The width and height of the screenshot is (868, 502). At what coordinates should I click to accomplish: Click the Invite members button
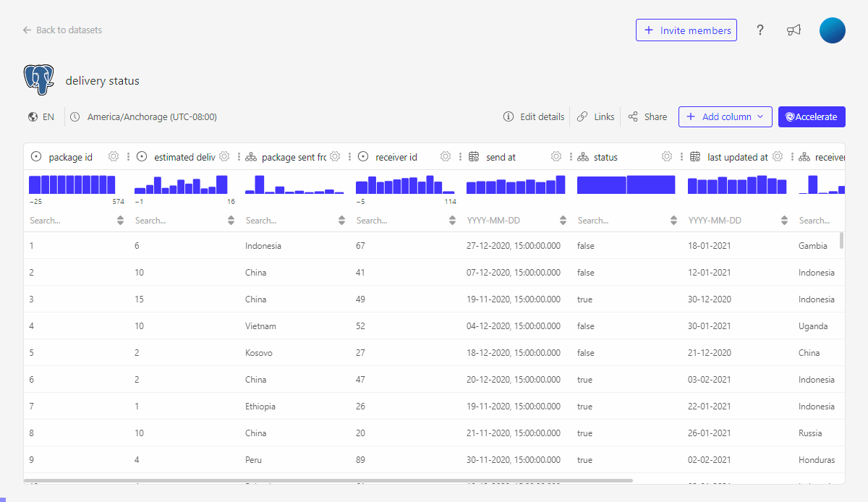[686, 30]
